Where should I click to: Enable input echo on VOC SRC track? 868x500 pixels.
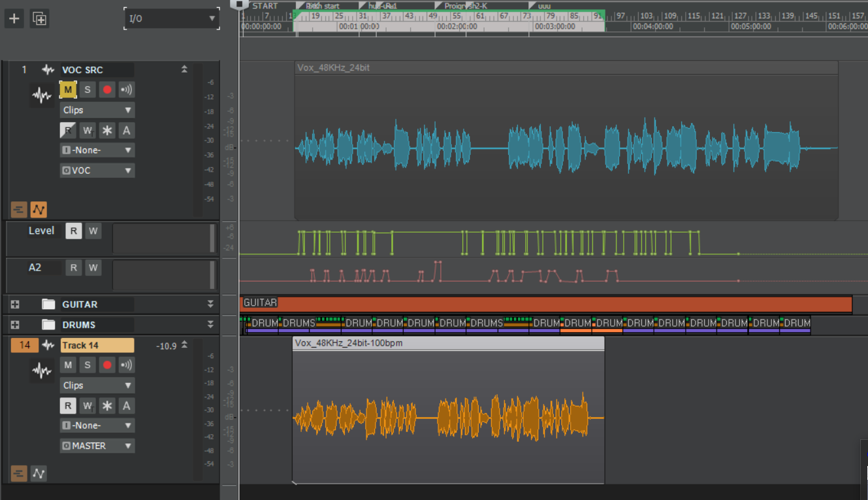coord(126,90)
